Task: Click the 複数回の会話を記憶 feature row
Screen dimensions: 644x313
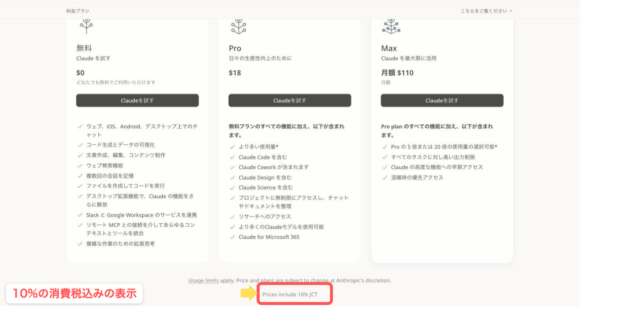Action: 106,175
